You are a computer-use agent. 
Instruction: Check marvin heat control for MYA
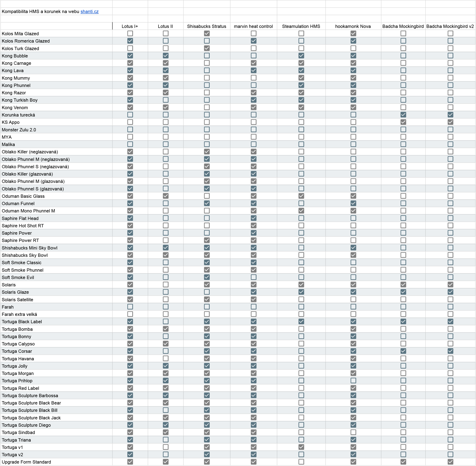[253, 137]
